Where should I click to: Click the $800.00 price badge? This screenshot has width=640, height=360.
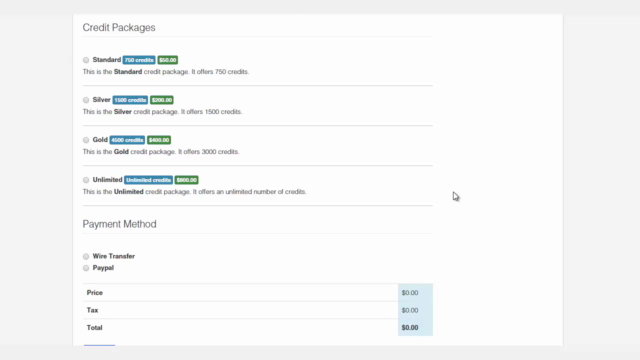[x=187, y=180]
